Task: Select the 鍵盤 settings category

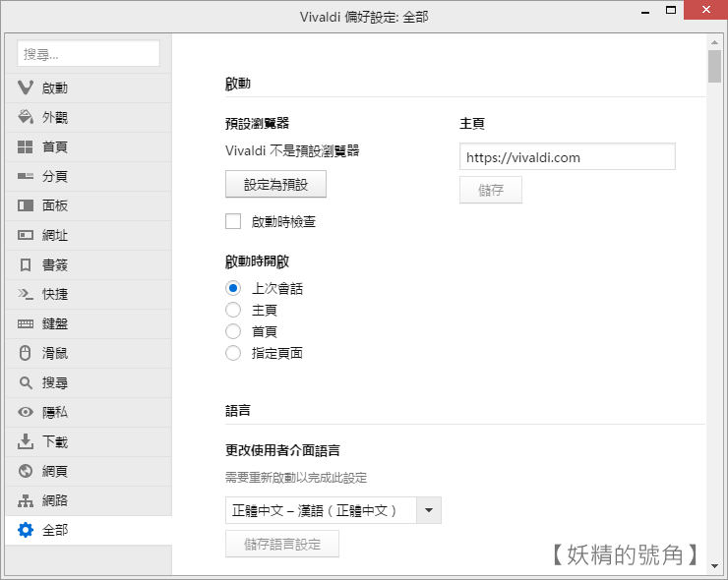Action: [89, 323]
